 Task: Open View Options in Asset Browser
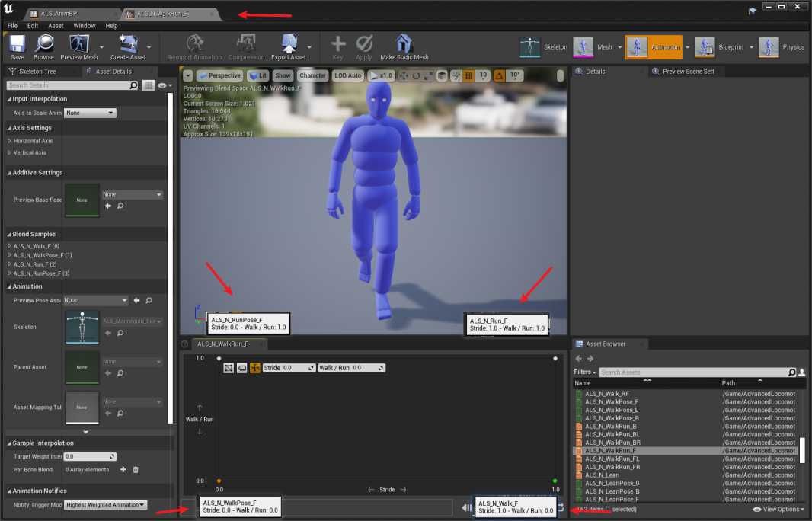(778, 510)
